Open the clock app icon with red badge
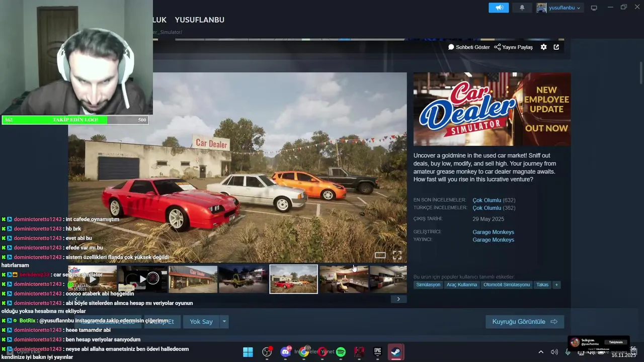Image resolution: width=644 pixels, height=362 pixels. [267, 352]
